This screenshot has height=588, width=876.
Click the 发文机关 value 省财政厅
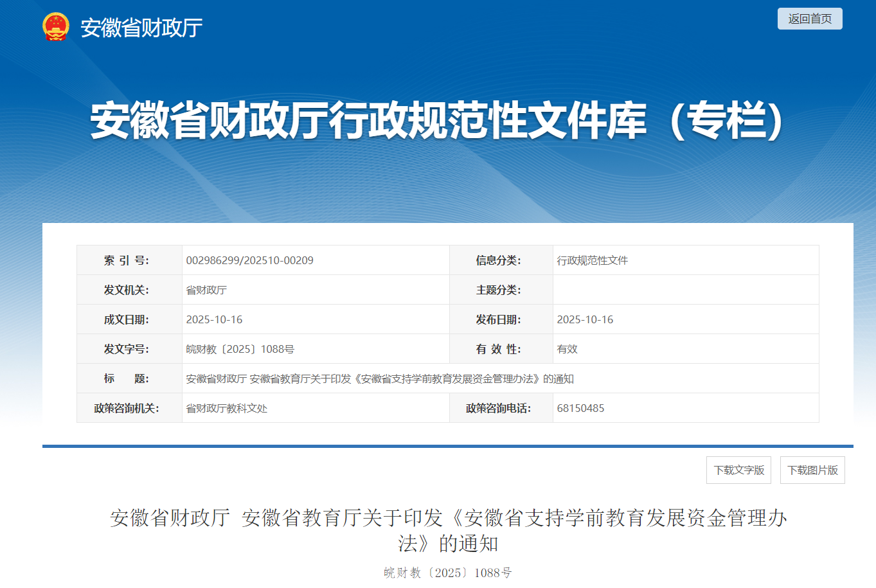tap(207, 289)
